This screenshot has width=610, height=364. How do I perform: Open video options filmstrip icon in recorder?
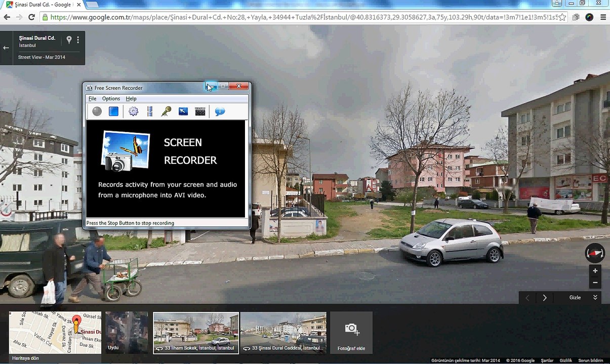click(x=150, y=112)
